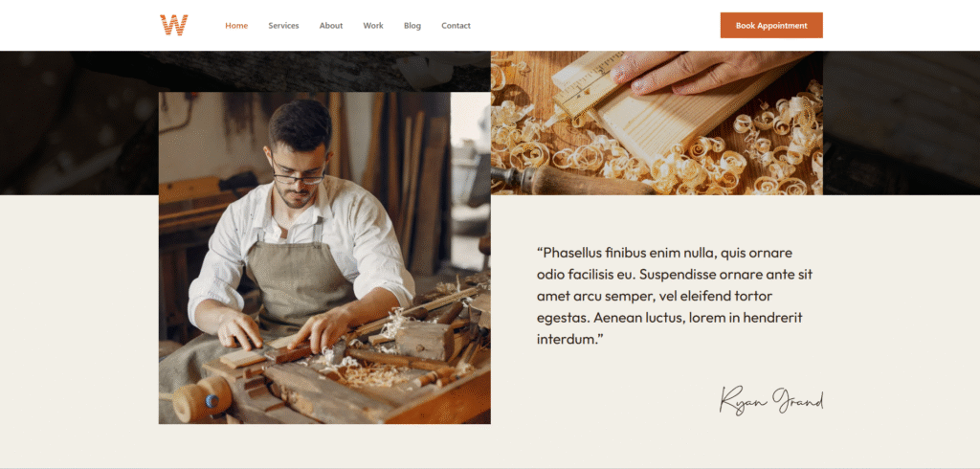Go to the Services page
Viewport: 980px width, 469px height.
[x=283, y=26]
